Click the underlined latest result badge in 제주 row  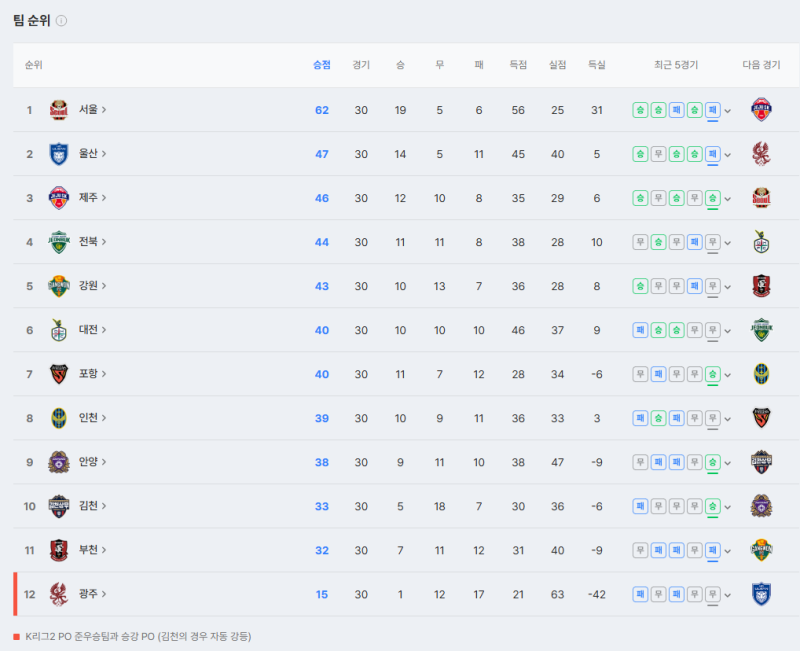[x=713, y=198]
